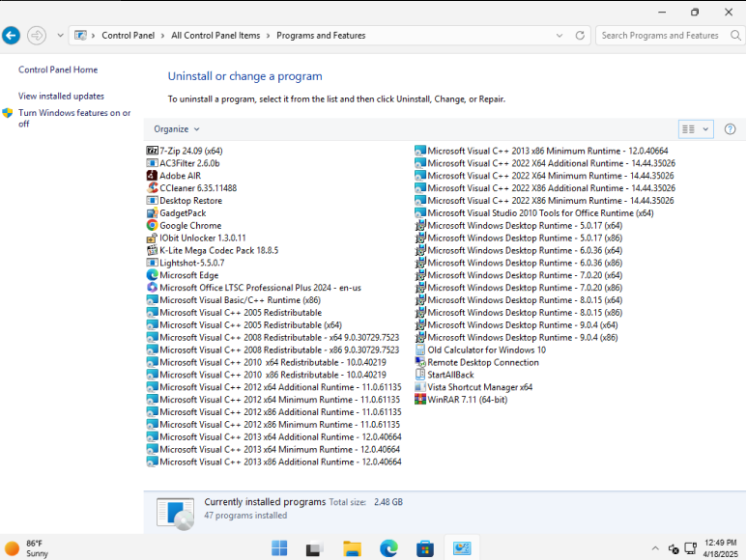Click the back navigation arrow
Viewport: 746px width, 560px height.
click(11, 36)
